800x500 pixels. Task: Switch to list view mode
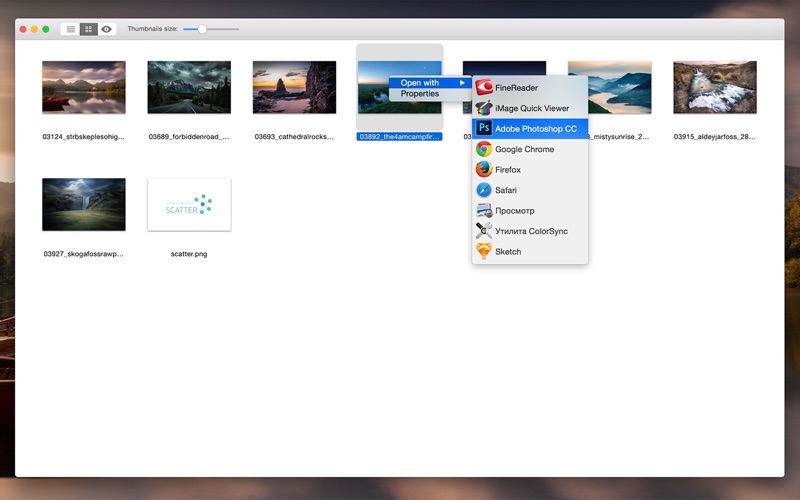[70, 29]
